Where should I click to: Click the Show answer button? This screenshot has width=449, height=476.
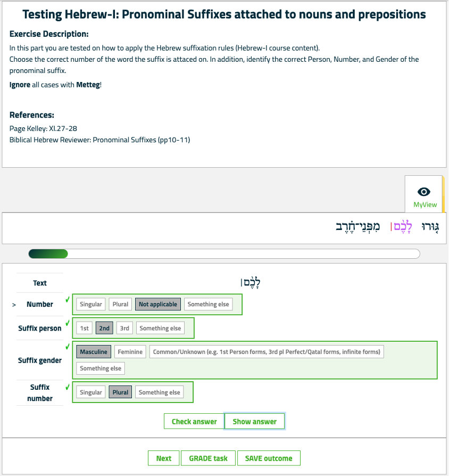point(254,422)
